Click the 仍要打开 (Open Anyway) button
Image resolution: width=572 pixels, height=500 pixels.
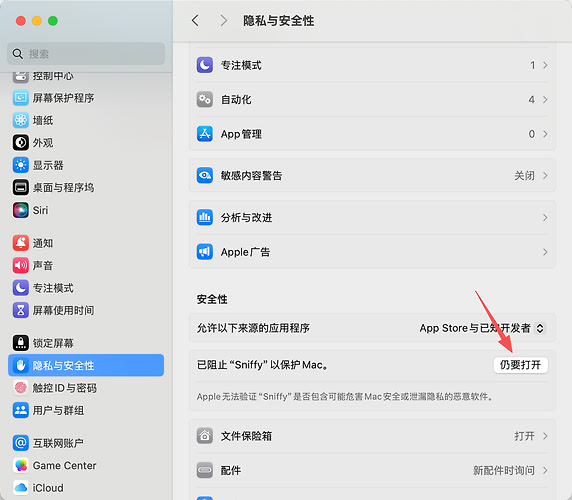[521, 365]
